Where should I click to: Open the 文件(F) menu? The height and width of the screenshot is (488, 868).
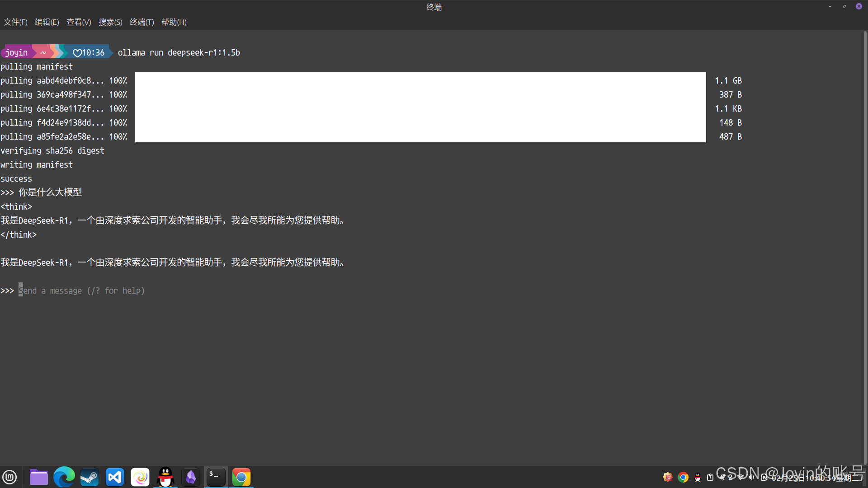click(16, 22)
